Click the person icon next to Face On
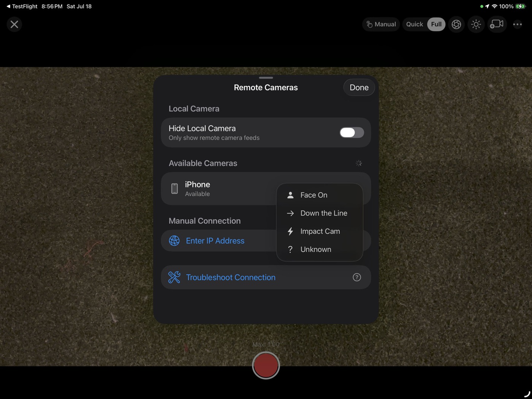This screenshot has width=532, height=399. [290, 195]
